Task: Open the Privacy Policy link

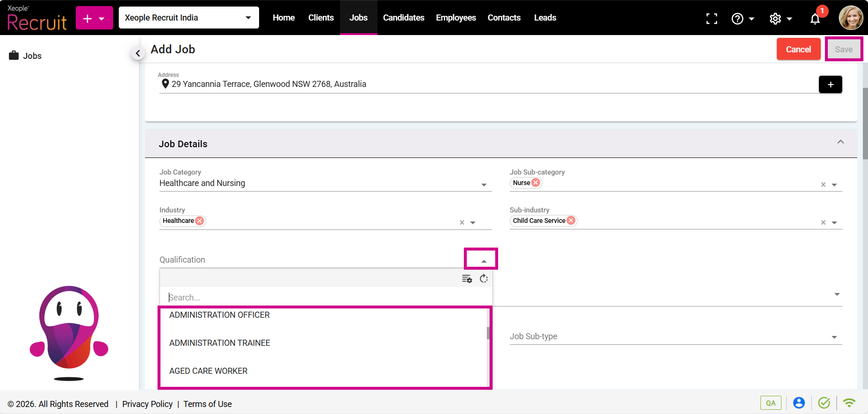Action: pyautogui.click(x=147, y=404)
